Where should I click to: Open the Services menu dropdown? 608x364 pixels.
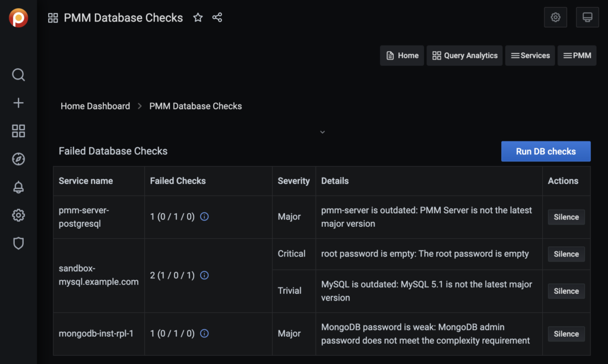[530, 56]
